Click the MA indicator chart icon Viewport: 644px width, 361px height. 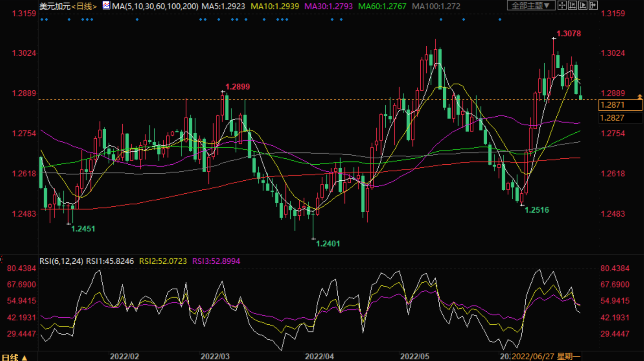(106, 6)
